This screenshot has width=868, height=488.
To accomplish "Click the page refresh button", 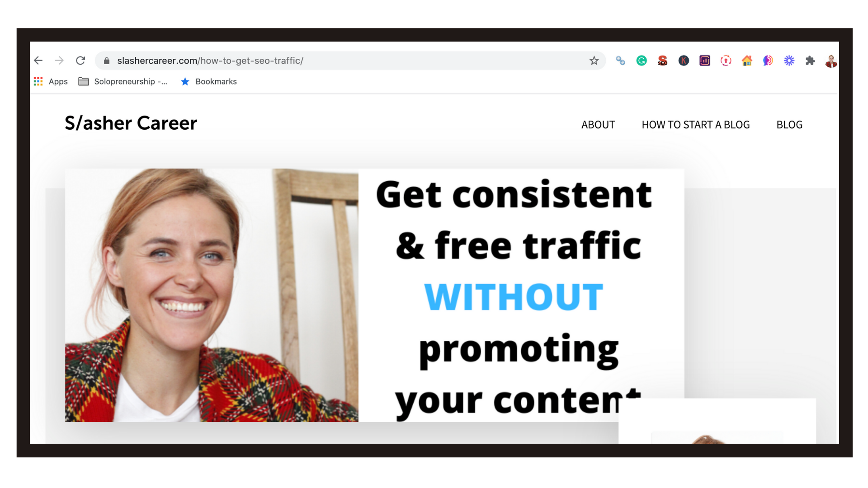I will [80, 60].
